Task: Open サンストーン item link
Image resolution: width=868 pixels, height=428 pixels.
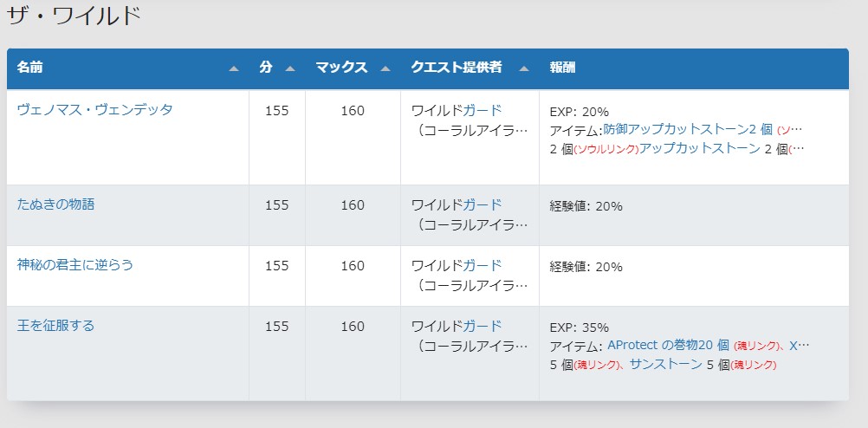Action: click(666, 365)
